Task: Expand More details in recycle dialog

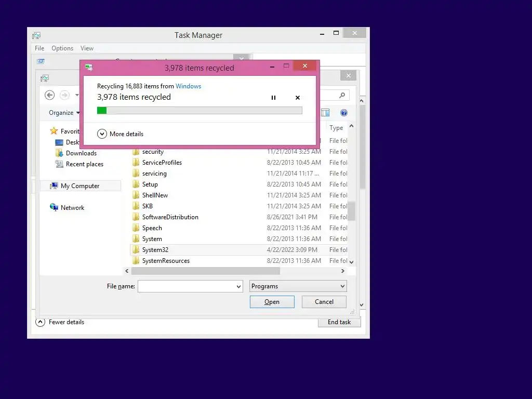Action: [120, 134]
